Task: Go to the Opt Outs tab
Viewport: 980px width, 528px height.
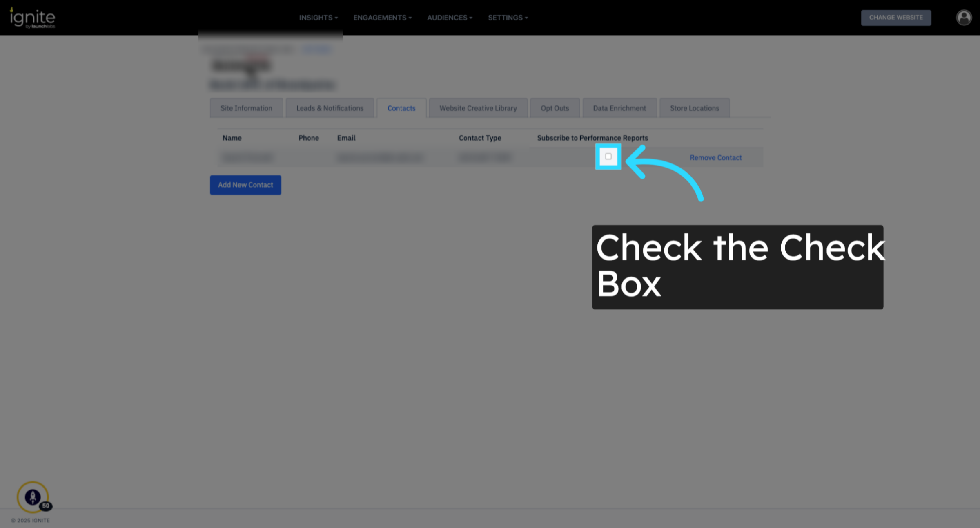Action: coord(555,108)
